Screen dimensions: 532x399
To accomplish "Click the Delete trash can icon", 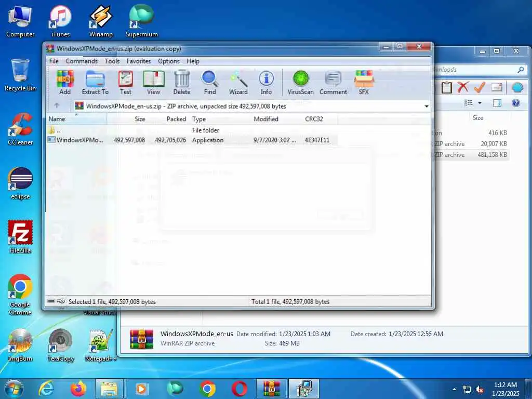I will [181, 83].
